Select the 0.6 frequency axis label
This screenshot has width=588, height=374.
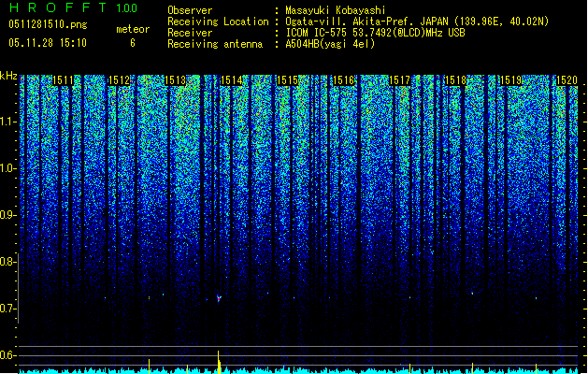coord(7,355)
